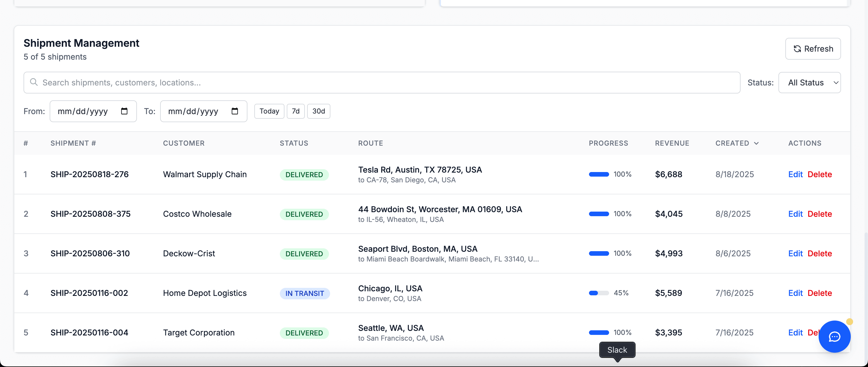Click the 7d quick filter button
This screenshot has width=868, height=367.
296,111
